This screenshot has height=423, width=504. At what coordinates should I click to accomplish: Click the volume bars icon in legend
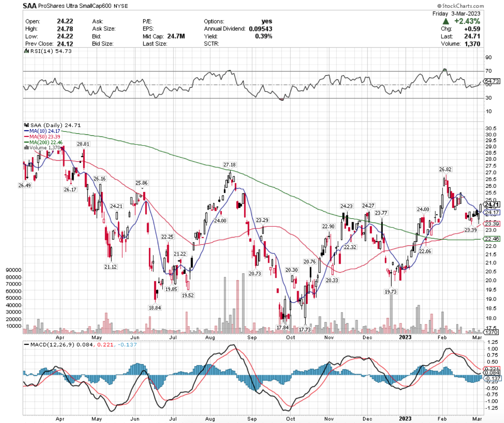26,148
